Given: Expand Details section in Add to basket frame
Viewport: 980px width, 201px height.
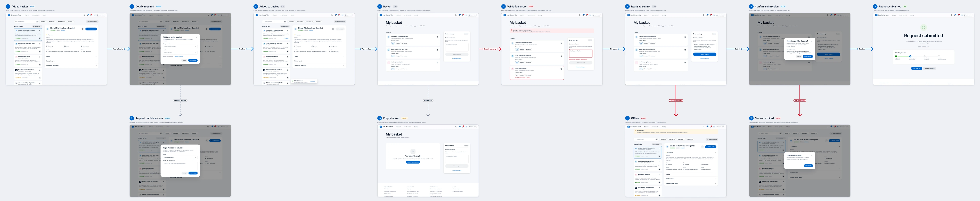Looking at the screenshot, I should (x=71, y=56).
